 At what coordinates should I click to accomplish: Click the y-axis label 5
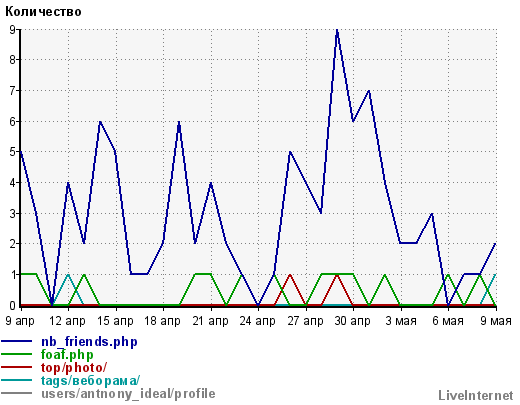pos(12,152)
